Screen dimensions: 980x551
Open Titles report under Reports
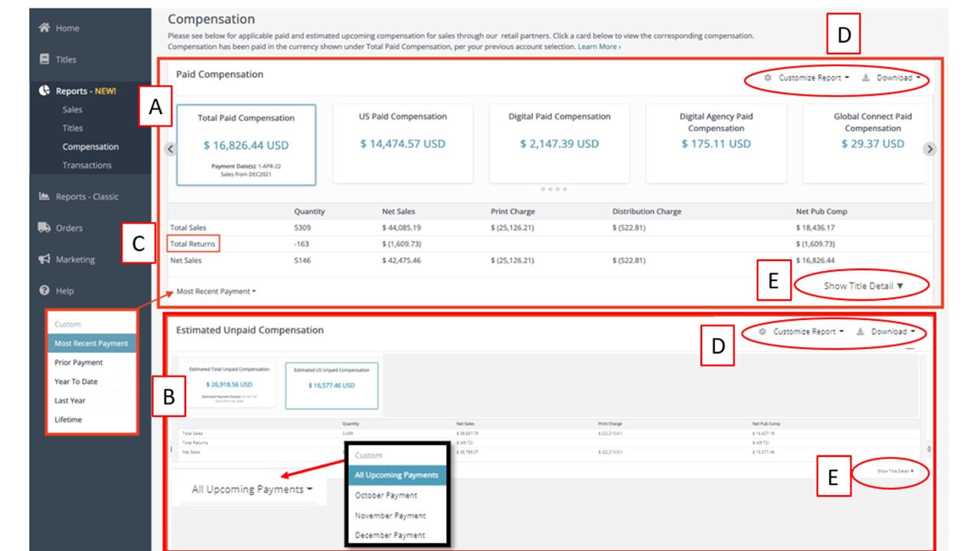pyautogui.click(x=73, y=128)
